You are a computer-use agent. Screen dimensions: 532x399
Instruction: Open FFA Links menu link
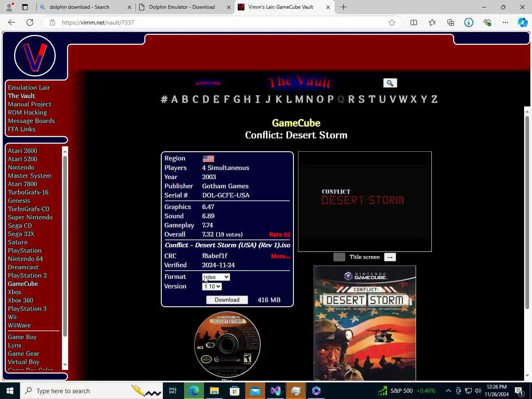click(x=22, y=129)
